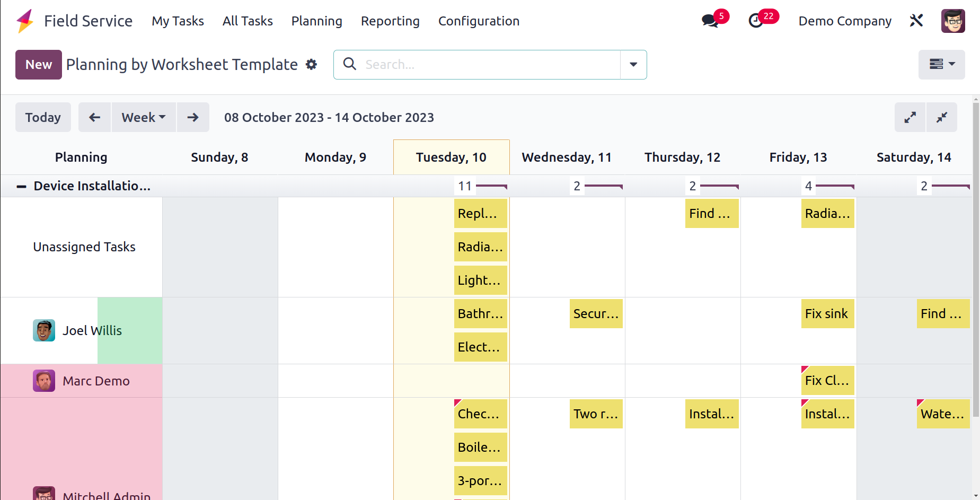Focus the Search input field
Viewport: 980px width, 500px height.
pos(490,65)
